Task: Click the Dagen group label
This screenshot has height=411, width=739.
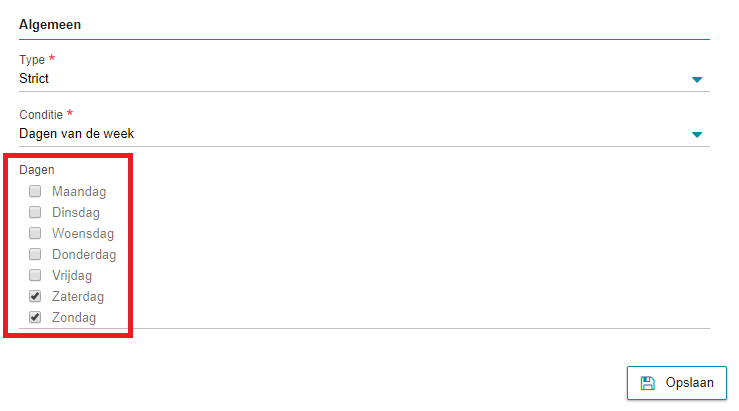Action: coord(37,170)
